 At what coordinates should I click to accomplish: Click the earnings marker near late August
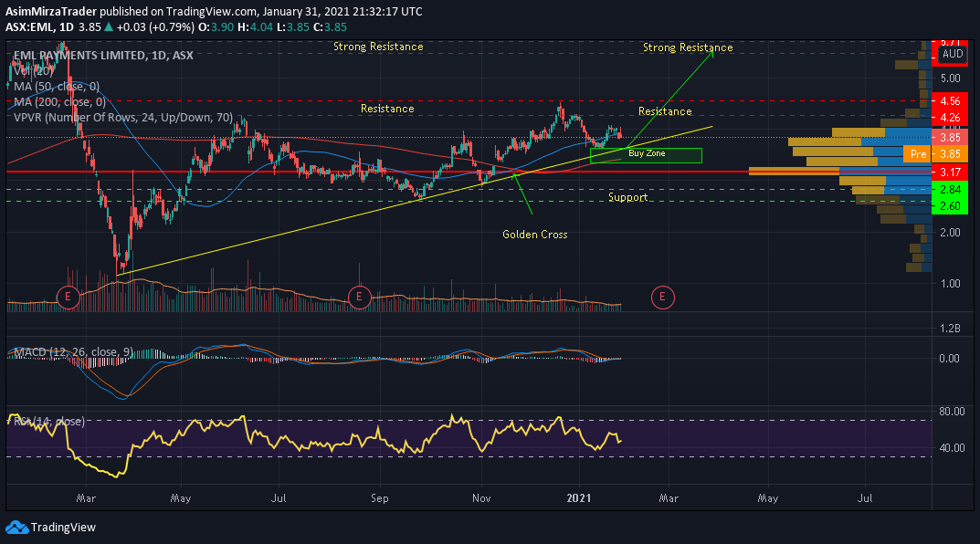point(359,298)
